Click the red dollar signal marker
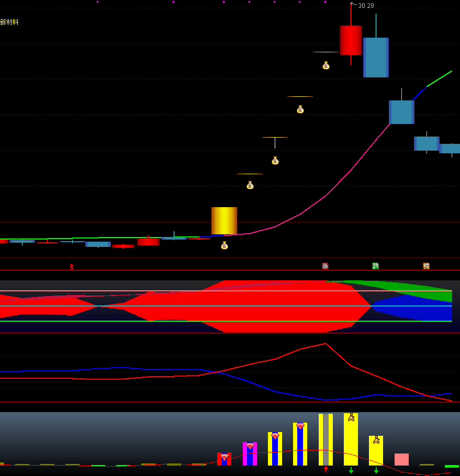Image resolution: width=460 pixels, height=476 pixels. [72, 267]
